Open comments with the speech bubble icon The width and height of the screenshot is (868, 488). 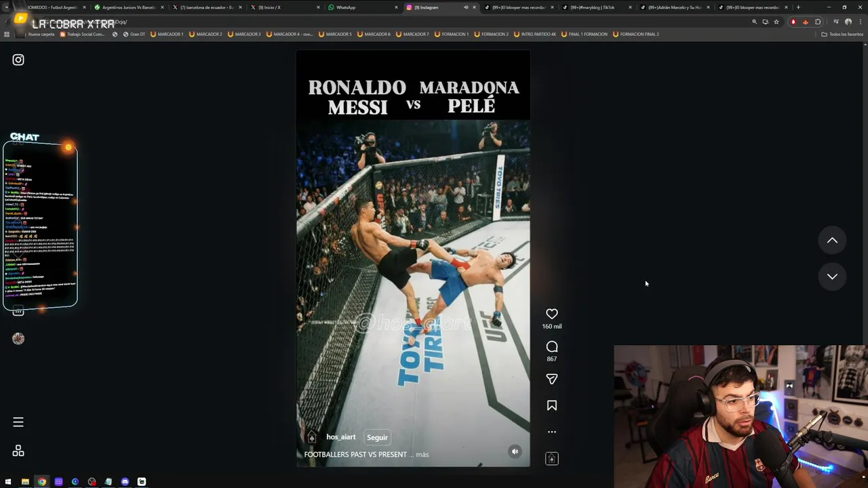[x=552, y=346]
